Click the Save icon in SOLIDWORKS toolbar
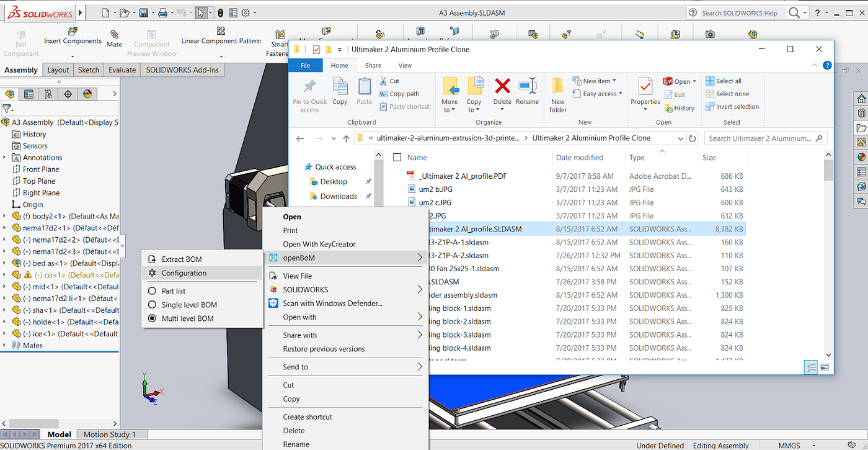 point(143,12)
